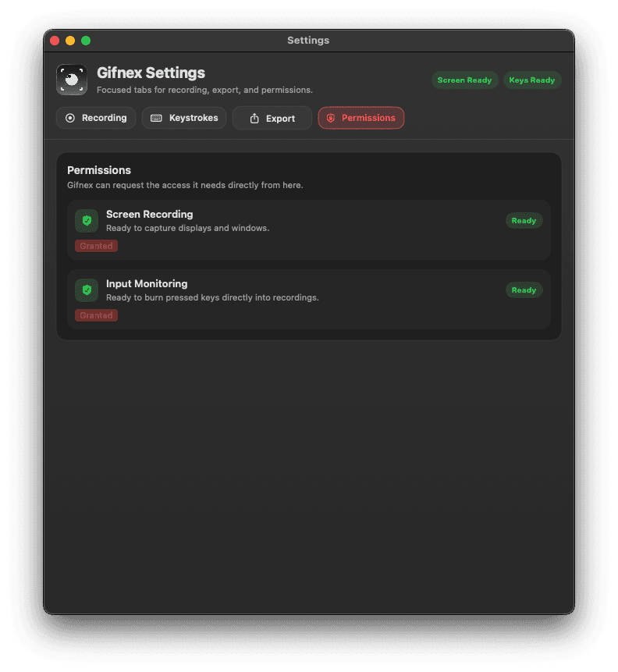The image size is (618, 672).
Task: Click 'Ready to capture displays and windows' text
Action: click(188, 228)
